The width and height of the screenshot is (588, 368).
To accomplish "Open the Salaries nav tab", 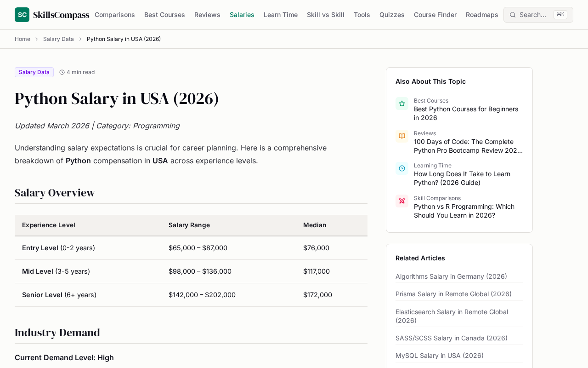I will point(242,15).
